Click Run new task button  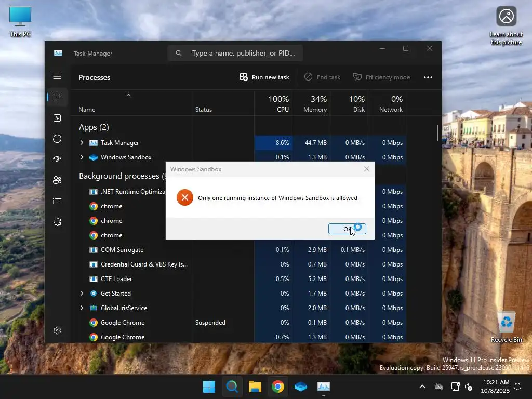point(264,77)
